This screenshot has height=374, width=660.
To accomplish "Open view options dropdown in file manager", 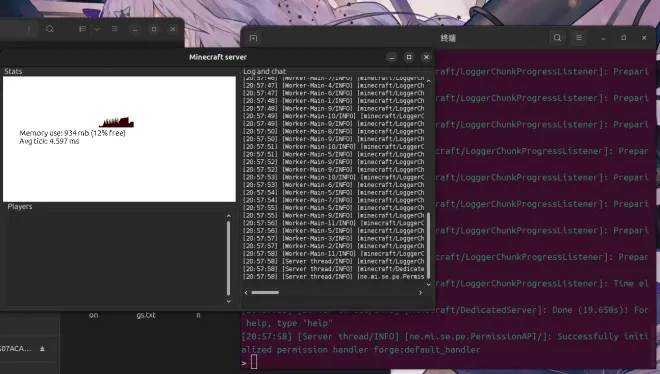I will point(97,29).
